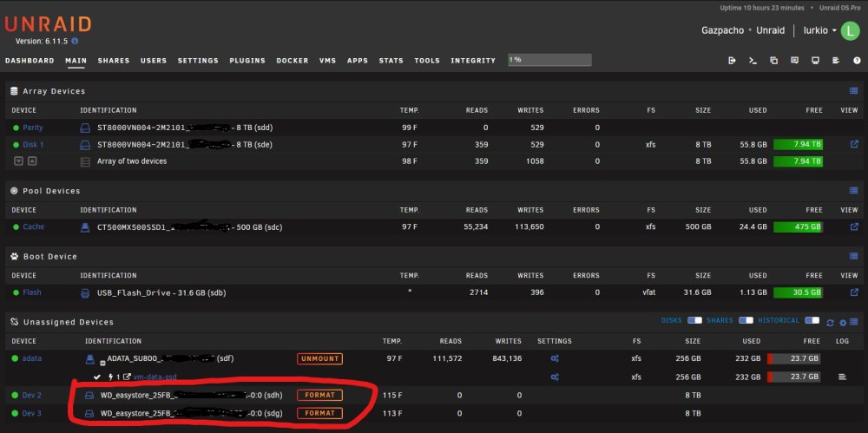Open the VMS tab

tap(328, 61)
